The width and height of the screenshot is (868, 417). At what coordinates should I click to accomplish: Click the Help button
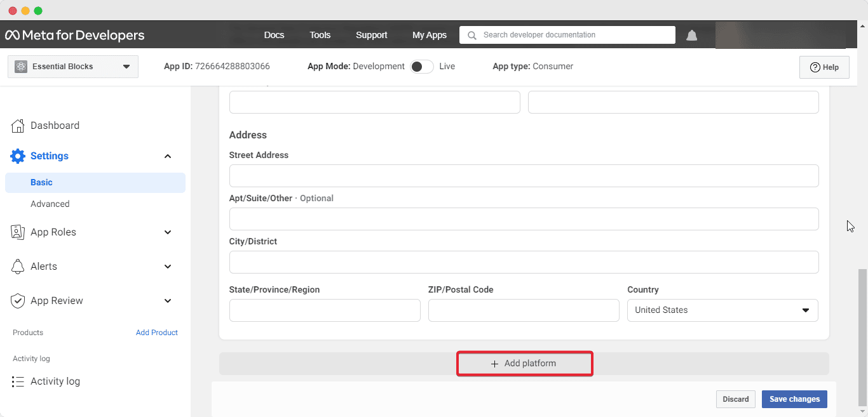[824, 67]
